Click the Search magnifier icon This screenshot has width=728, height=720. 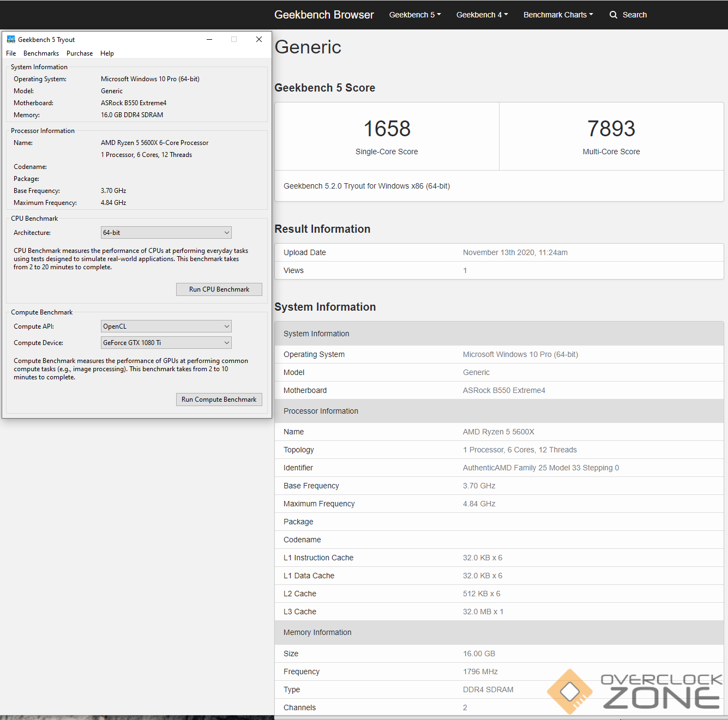tap(613, 15)
